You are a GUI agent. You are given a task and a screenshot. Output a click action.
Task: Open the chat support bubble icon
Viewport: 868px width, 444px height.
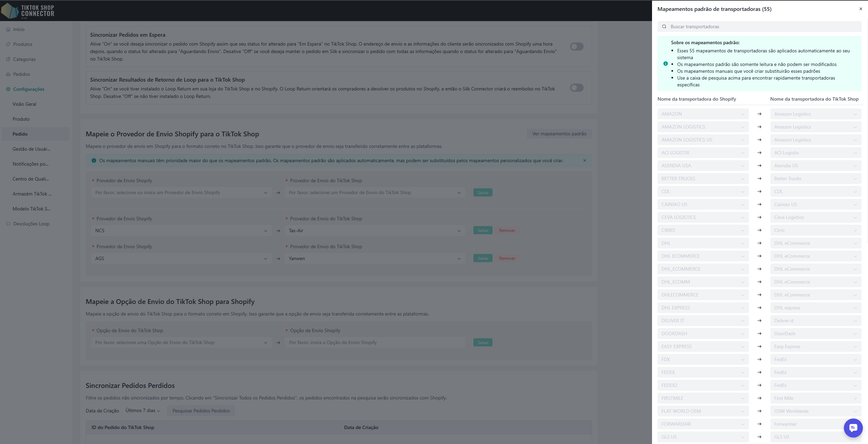click(853, 428)
